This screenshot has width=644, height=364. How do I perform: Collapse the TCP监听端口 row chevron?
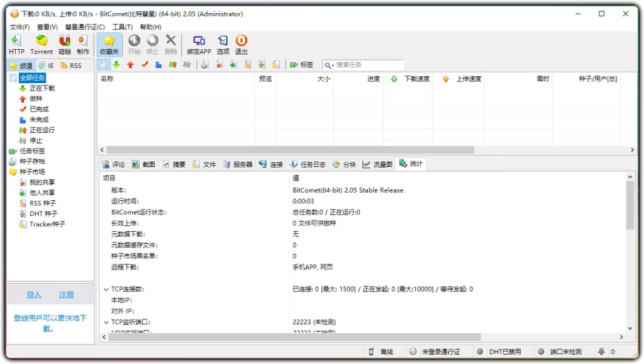tap(106, 322)
